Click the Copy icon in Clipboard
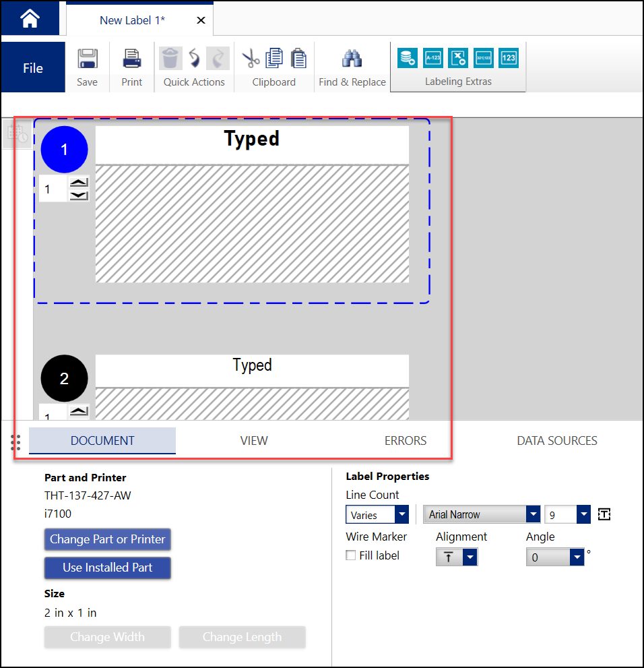 coord(274,59)
